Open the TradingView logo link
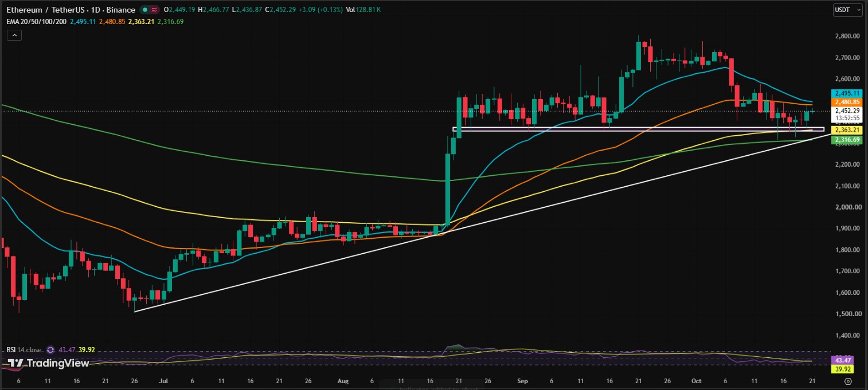Image resolution: width=868 pixels, height=390 pixels. click(48, 363)
